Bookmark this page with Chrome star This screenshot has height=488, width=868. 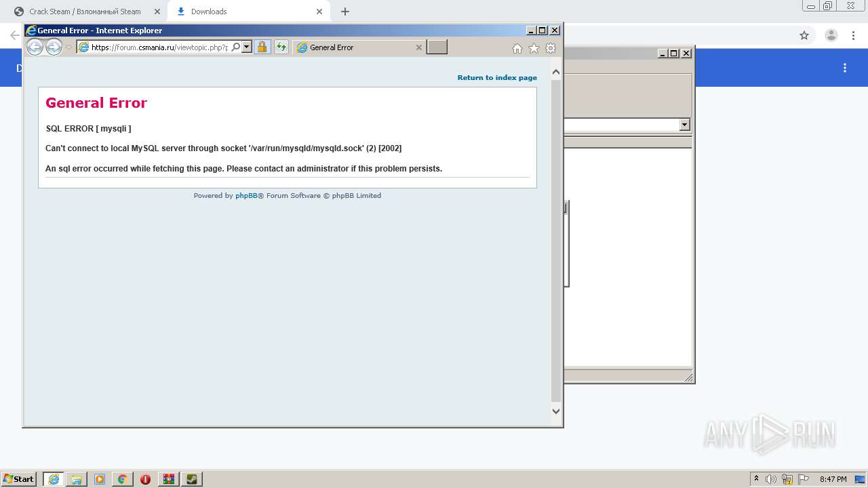pos(804,35)
